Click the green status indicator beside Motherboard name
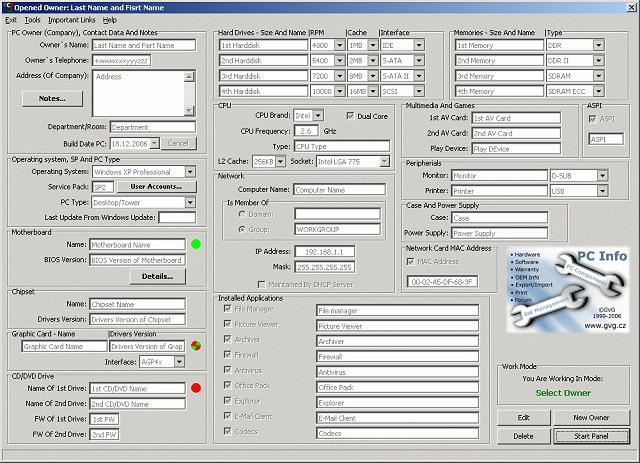Screen dimensions: 640x463 (x=196, y=243)
